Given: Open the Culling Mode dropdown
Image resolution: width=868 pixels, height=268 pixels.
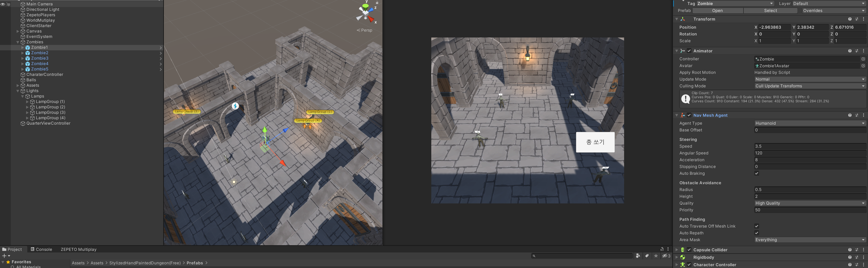Looking at the screenshot, I should pos(809,86).
